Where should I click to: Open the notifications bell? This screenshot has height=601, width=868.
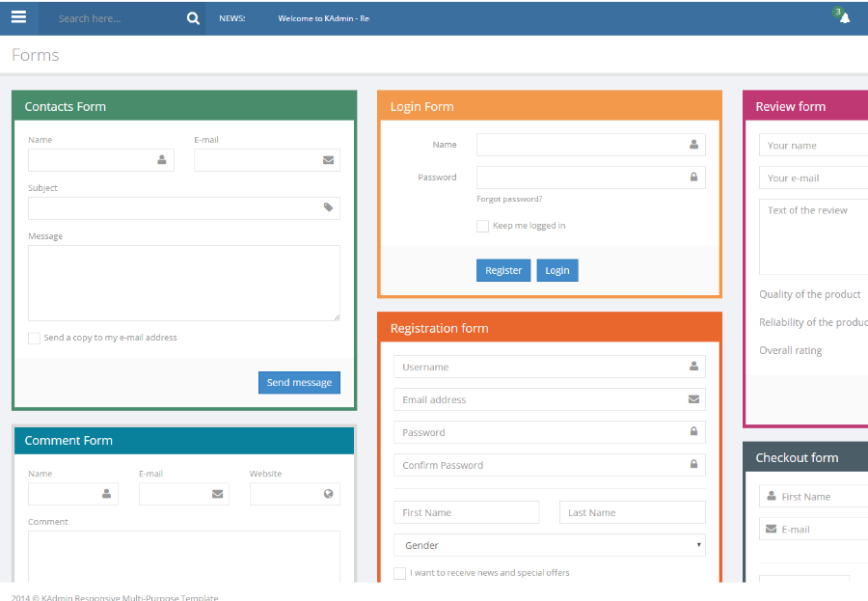point(844,17)
